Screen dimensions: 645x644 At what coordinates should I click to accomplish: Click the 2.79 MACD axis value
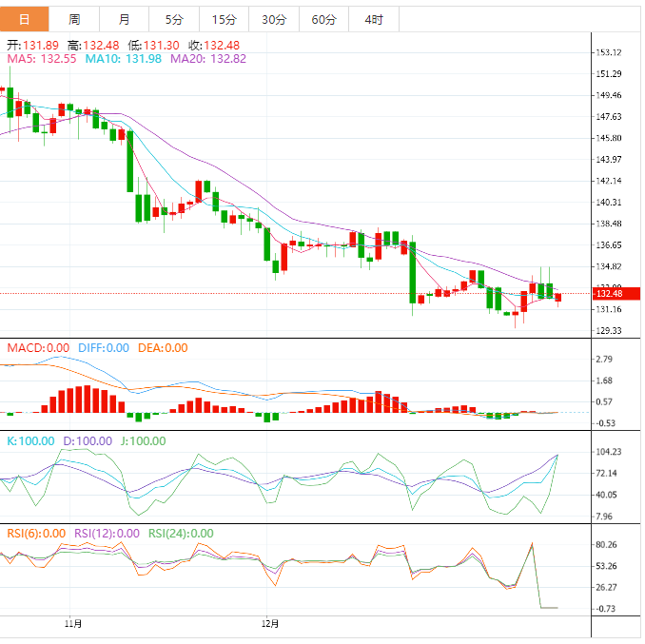(604, 359)
